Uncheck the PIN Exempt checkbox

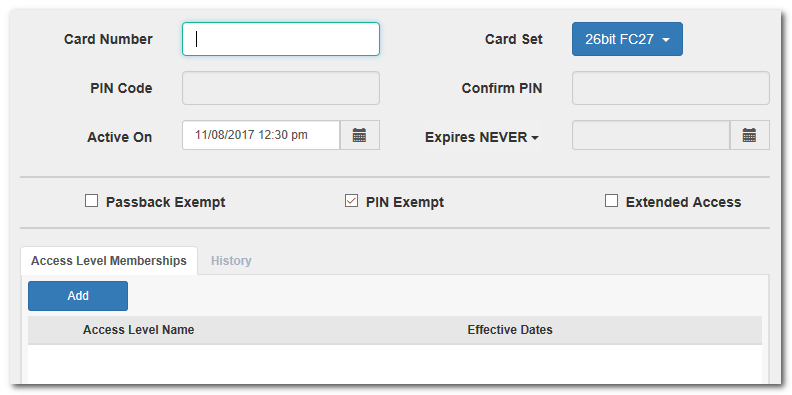click(351, 201)
